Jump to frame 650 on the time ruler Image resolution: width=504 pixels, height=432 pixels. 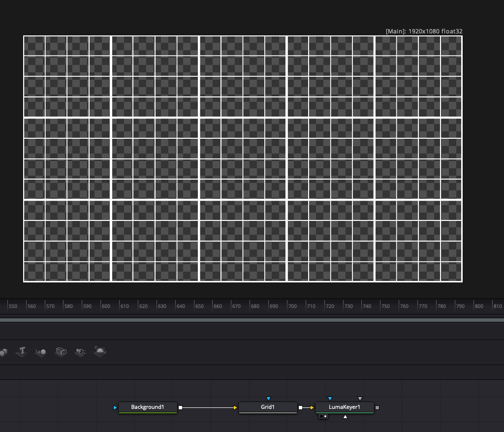click(x=199, y=306)
